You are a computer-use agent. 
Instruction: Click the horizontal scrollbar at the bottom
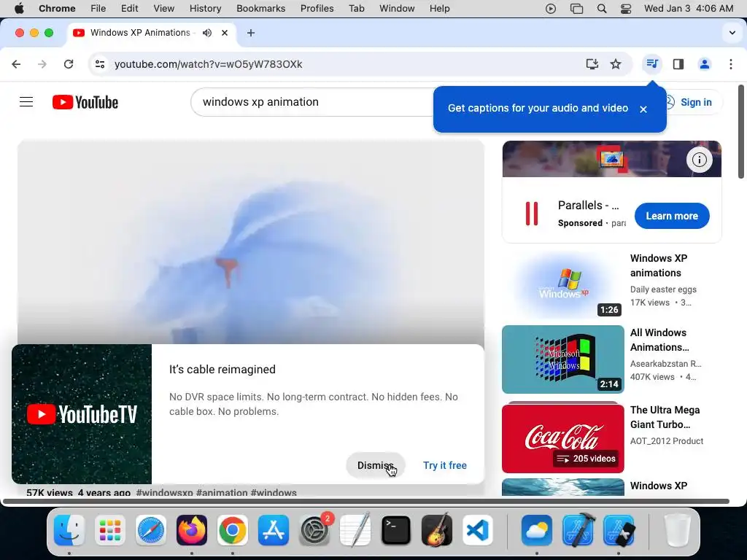(366, 501)
